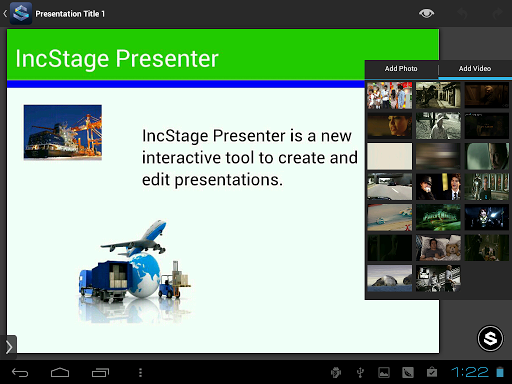This screenshot has height=384, width=512.
Task: Pick the two men in suits video thumbnail
Action: (x=438, y=187)
